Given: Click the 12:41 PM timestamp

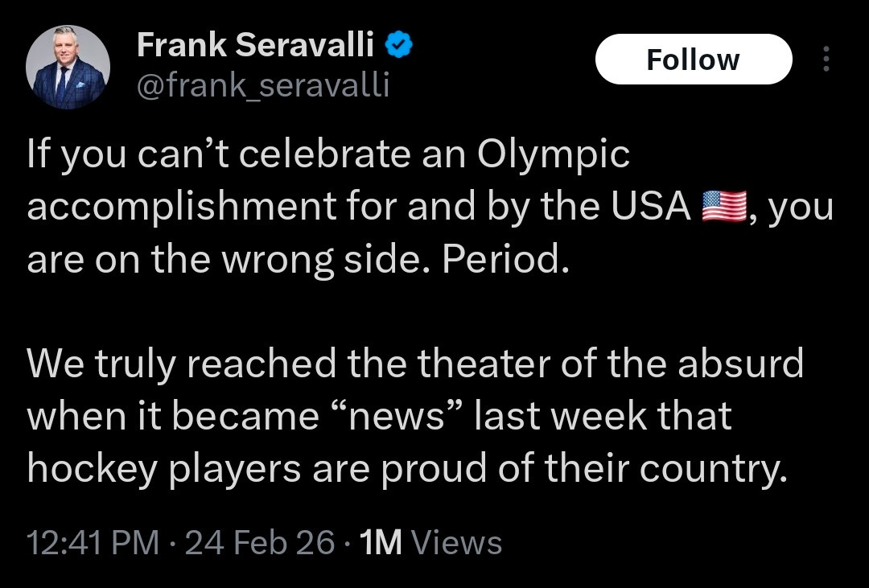Looking at the screenshot, I should click(x=93, y=542).
